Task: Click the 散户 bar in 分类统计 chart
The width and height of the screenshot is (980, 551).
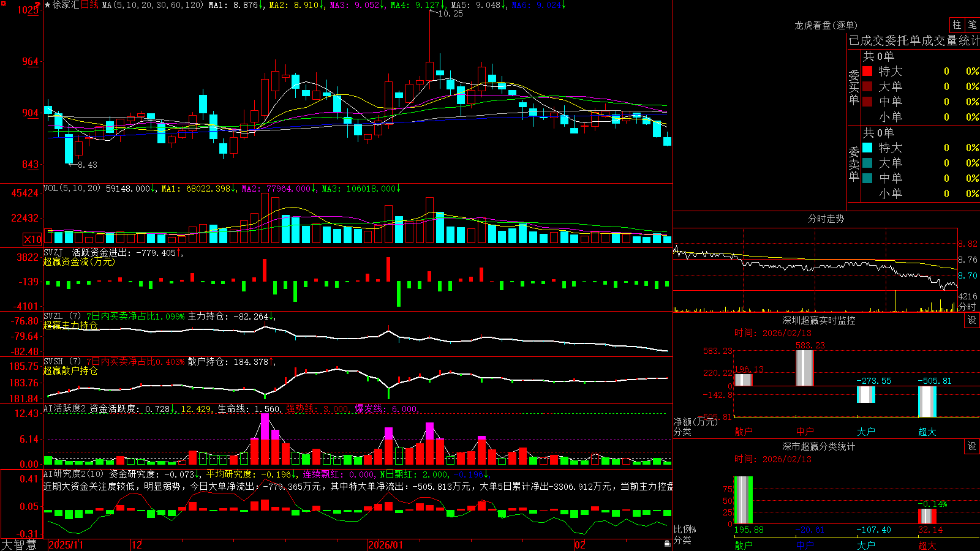Action: pos(744,500)
